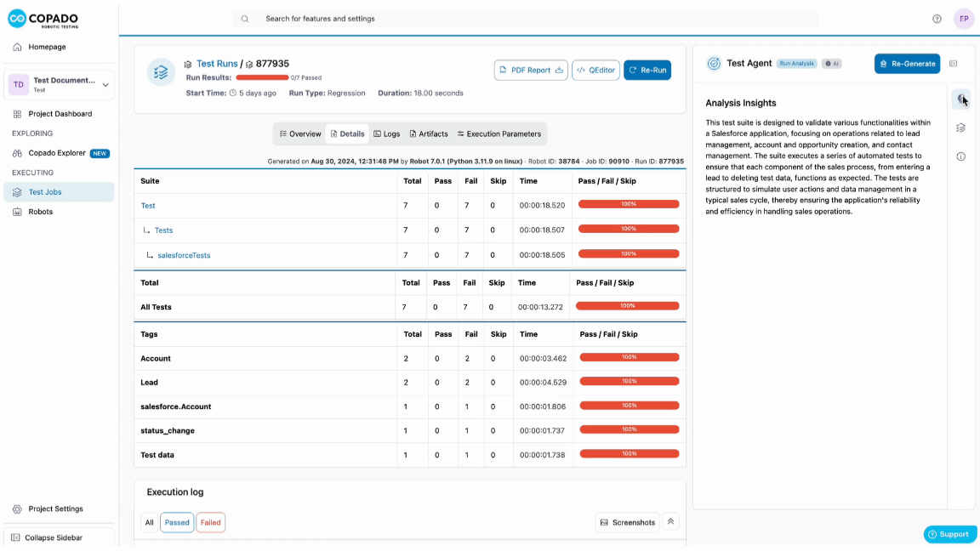Open Screenshots in execution log
The width and height of the screenshot is (980, 551).
pos(628,522)
